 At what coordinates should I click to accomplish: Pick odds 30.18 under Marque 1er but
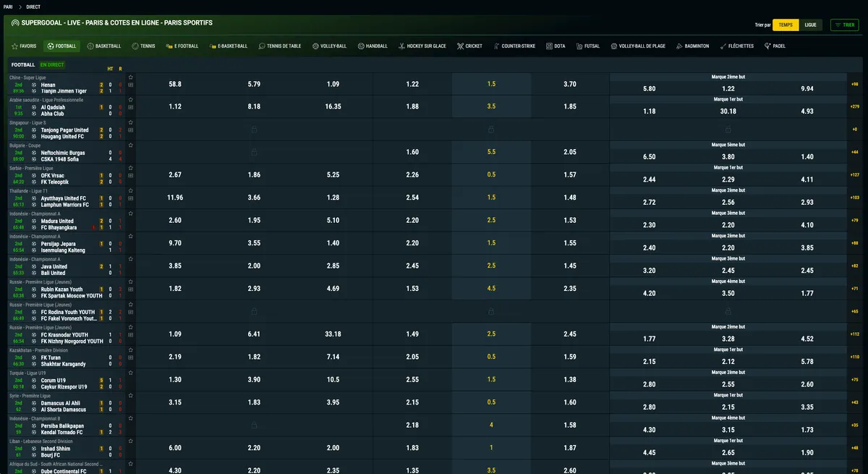pos(728,111)
